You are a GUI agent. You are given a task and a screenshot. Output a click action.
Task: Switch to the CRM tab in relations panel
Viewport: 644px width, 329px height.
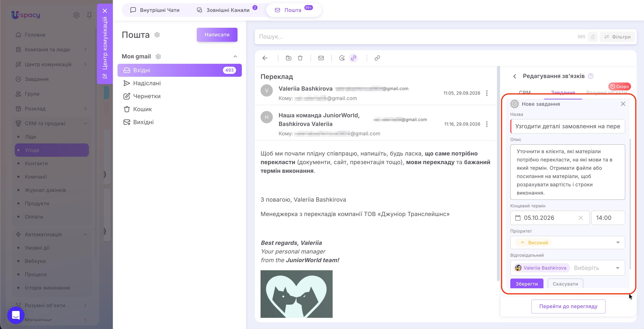pos(525,92)
